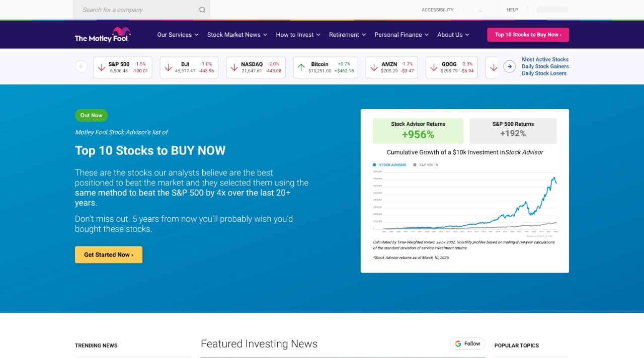
Task: Click the Follow button
Action: 467,343
